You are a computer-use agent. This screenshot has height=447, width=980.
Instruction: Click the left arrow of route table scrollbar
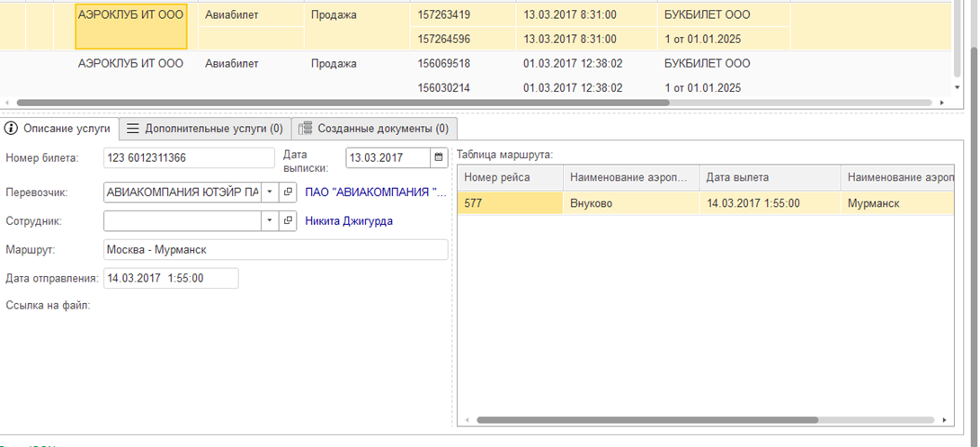coord(465,420)
